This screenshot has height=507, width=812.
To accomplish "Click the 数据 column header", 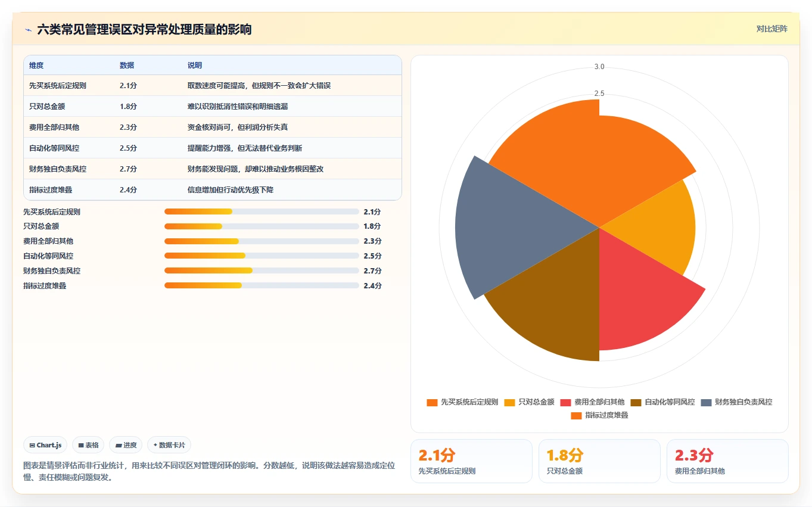I will point(127,66).
